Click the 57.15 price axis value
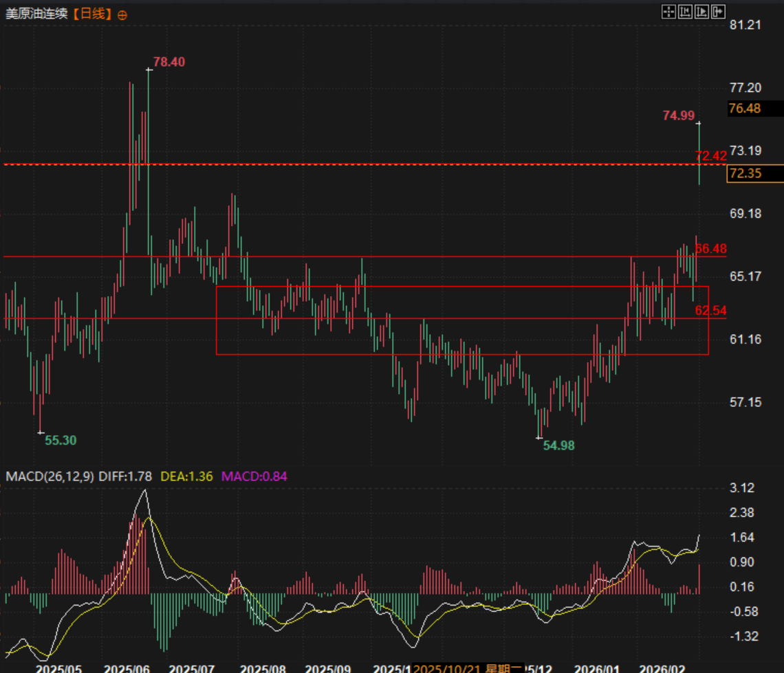The width and height of the screenshot is (784, 673). coord(745,402)
